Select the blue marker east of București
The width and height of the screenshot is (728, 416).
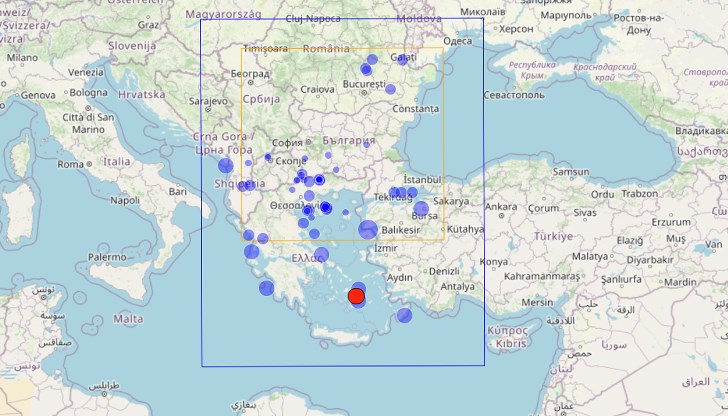click(391, 89)
